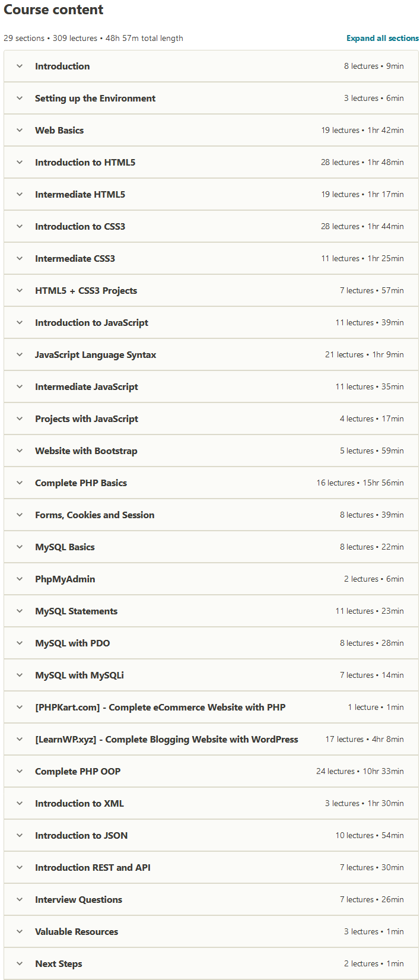Expand Website with Bootstrap chevron arrow

coord(20,451)
